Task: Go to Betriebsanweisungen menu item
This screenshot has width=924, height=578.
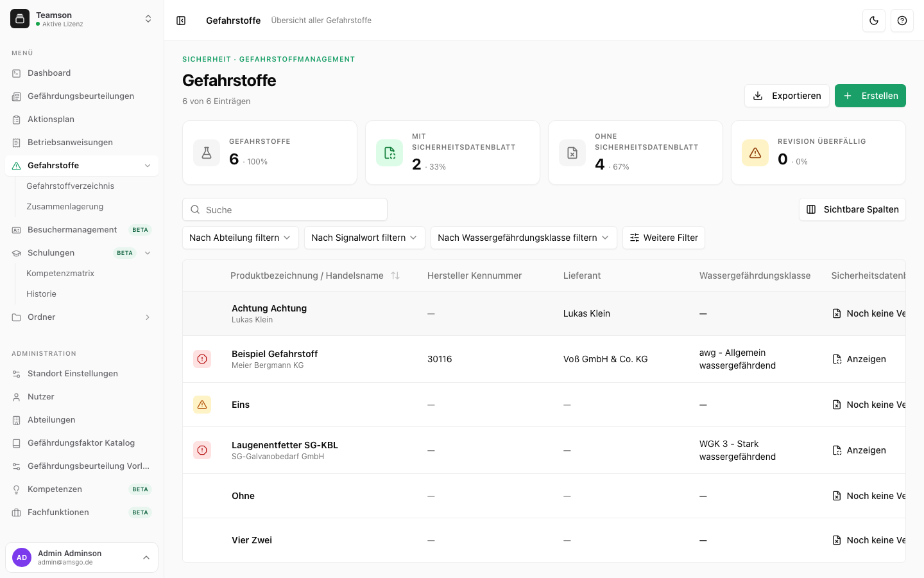Action: (x=81, y=143)
